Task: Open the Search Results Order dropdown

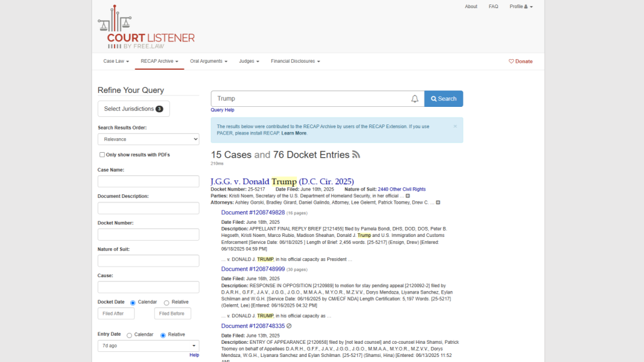Action: [148, 139]
